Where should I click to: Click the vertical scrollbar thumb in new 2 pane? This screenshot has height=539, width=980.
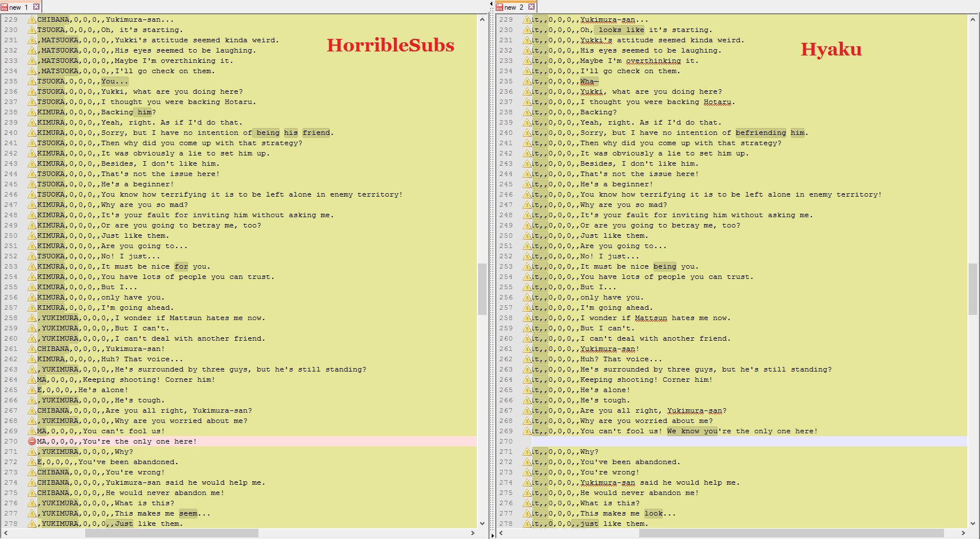pos(973,289)
